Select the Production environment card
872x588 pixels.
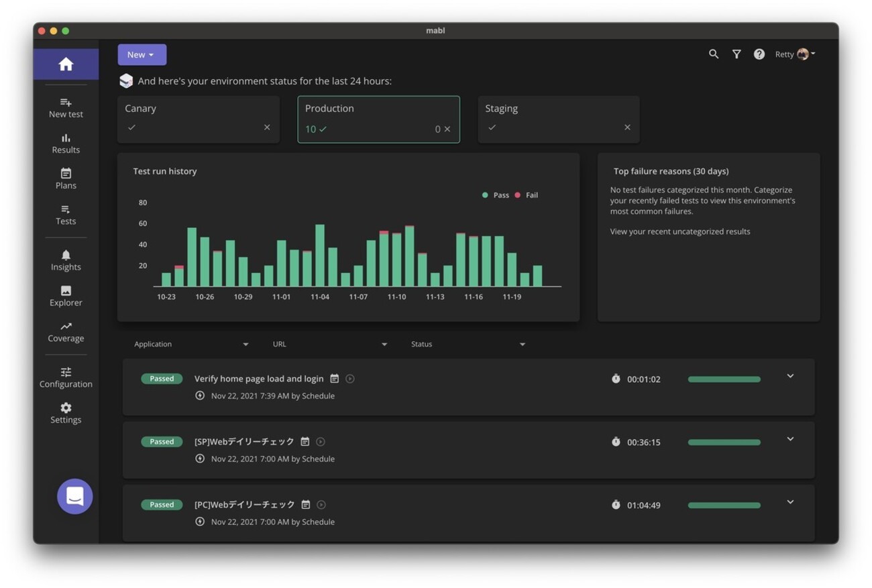coord(379,119)
